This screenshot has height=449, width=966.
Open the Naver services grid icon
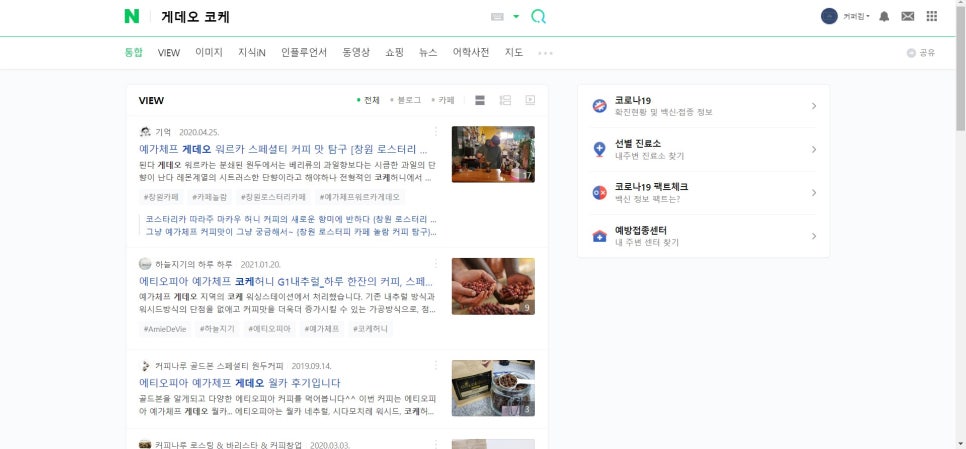[932, 17]
